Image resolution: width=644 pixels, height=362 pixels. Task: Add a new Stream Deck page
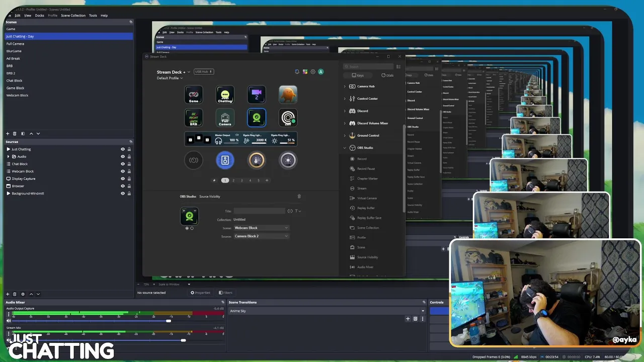click(267, 180)
